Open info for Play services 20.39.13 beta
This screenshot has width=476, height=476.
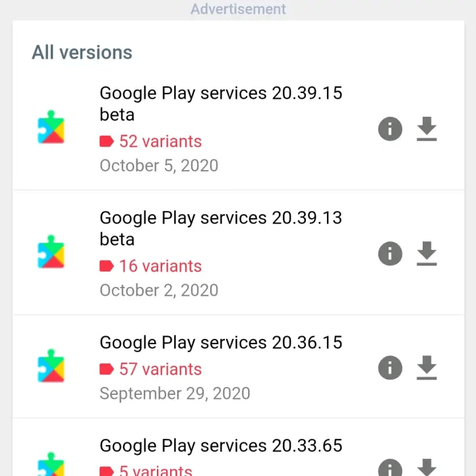point(390,253)
